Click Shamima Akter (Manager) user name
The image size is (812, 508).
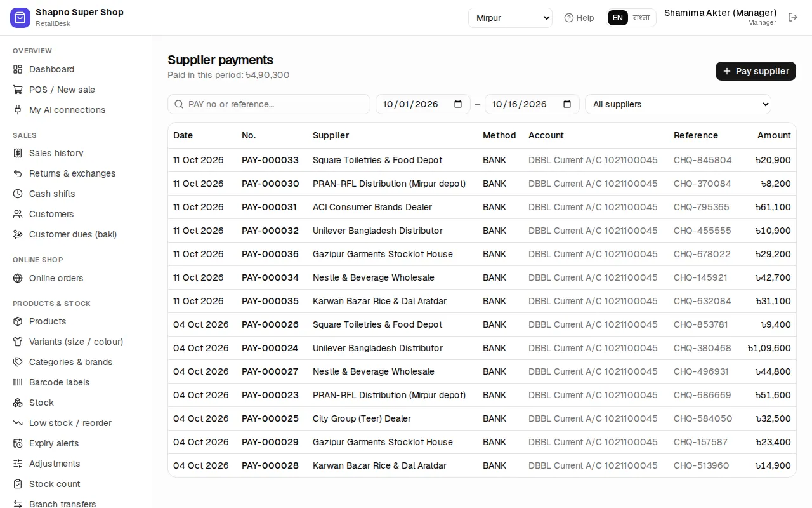720,13
